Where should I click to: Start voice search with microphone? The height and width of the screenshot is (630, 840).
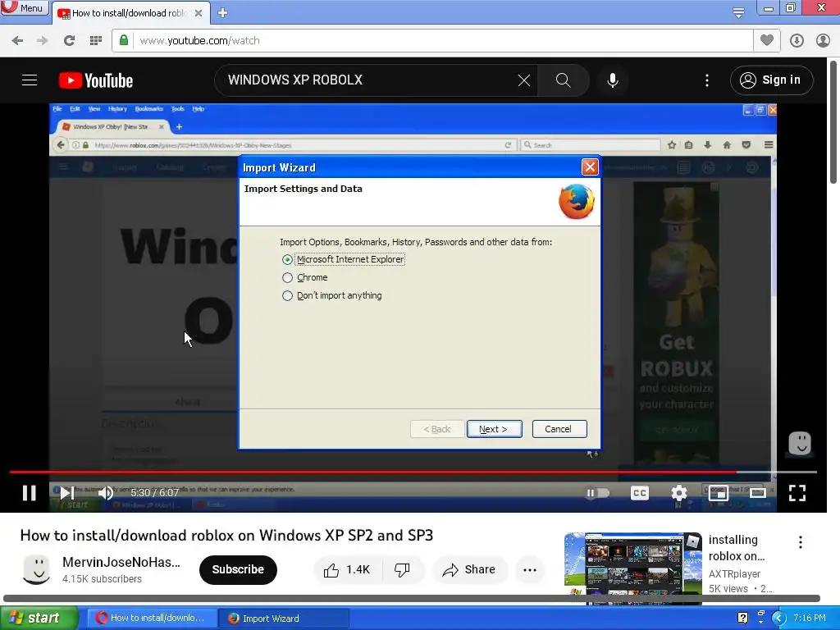click(x=612, y=80)
